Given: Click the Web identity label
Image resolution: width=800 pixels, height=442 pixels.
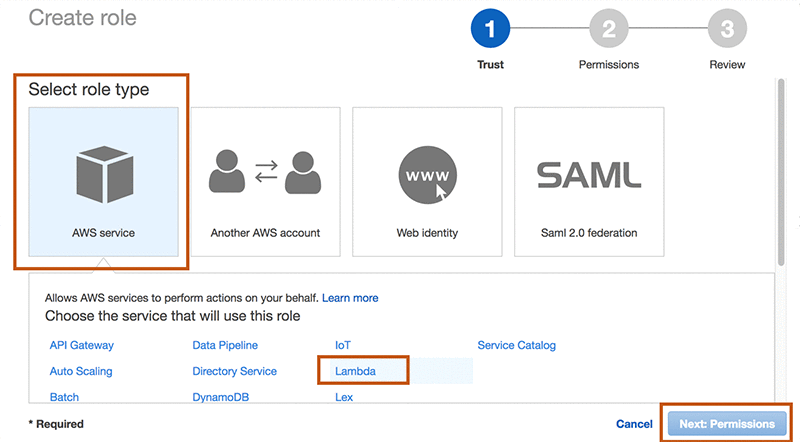Looking at the screenshot, I should tap(427, 233).
